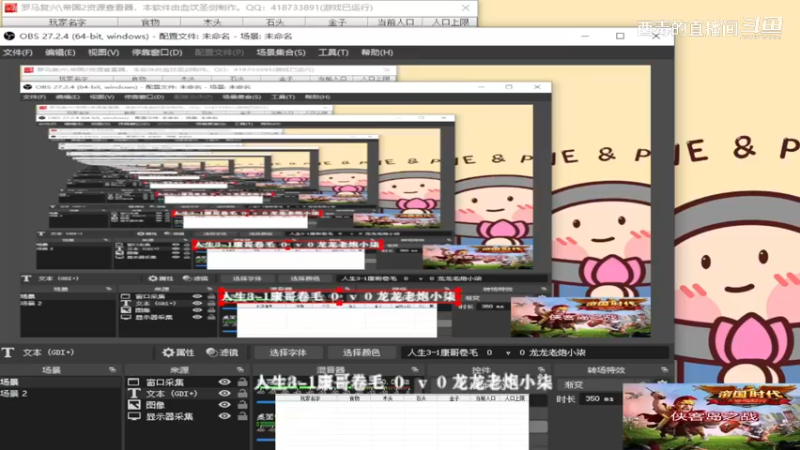
Task: Select the 显示器采集 source row
Action: point(188,416)
